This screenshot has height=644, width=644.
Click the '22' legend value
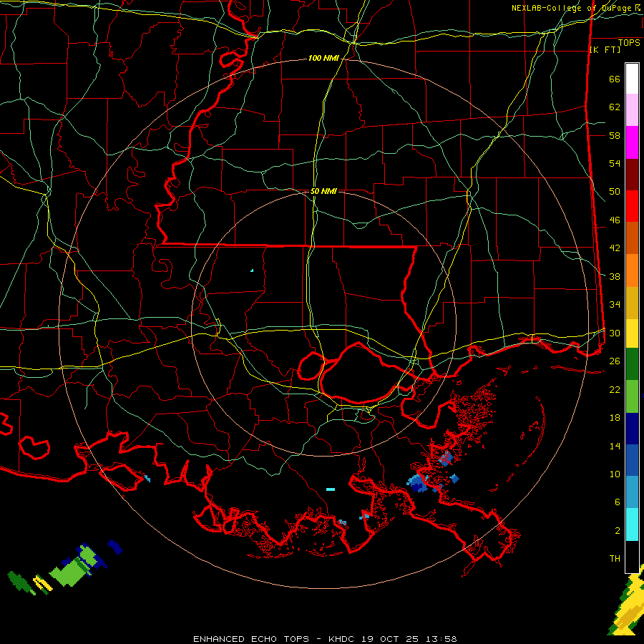pos(615,389)
